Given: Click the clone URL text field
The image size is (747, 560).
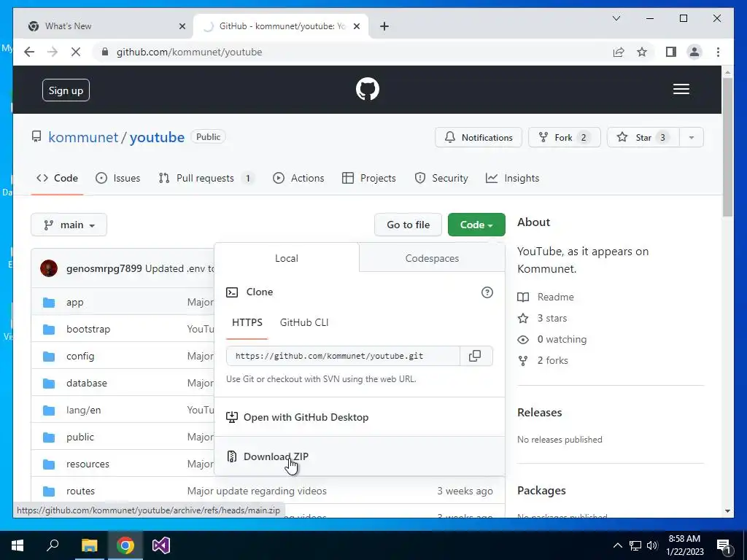Looking at the screenshot, I should 343,356.
